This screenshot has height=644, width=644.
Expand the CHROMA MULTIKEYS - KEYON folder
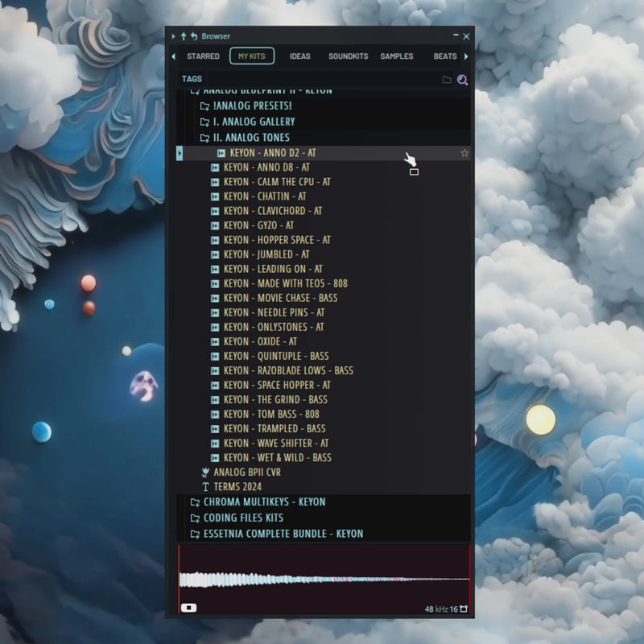pos(263,502)
